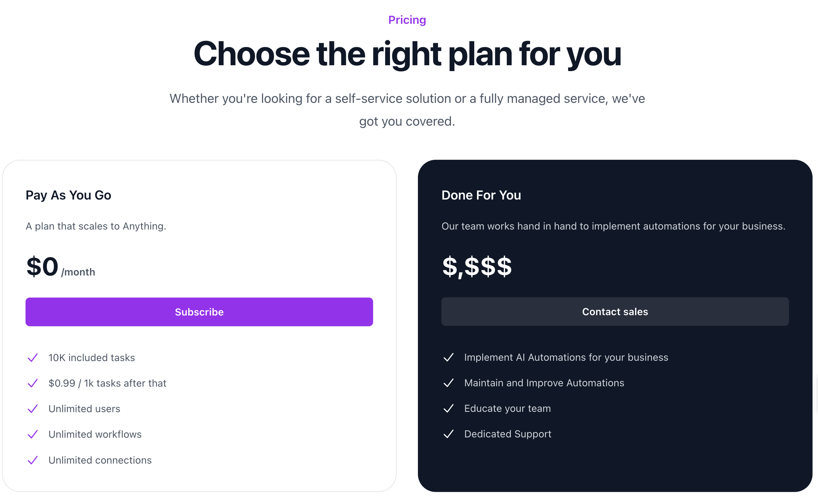Click the purple Subscribe button

click(x=199, y=312)
